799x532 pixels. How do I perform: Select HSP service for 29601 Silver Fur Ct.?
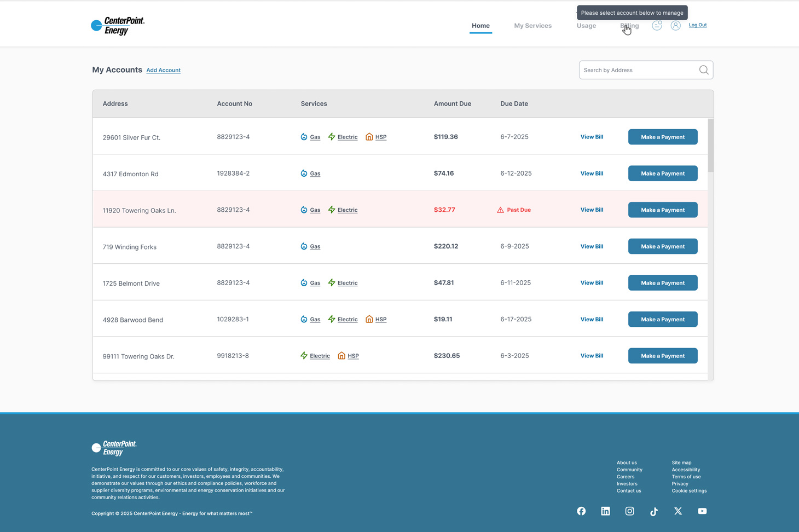(380, 137)
